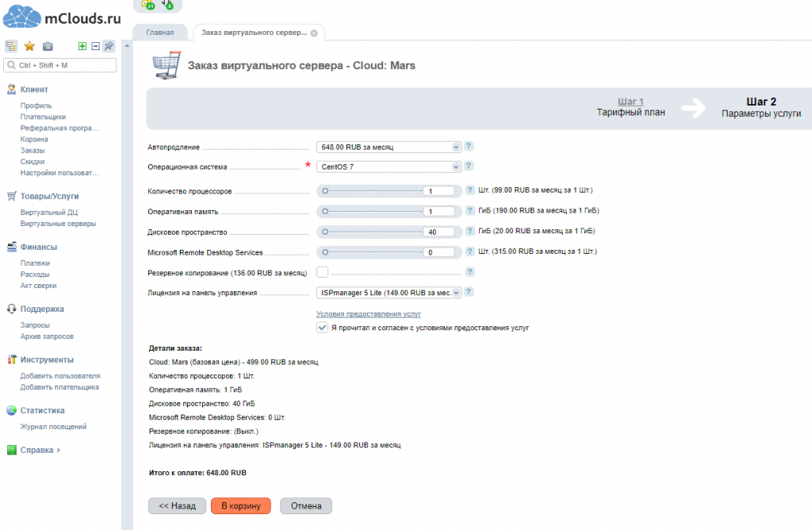Click help icon for Количество процессоров
This screenshot has width=812, height=530.
(x=469, y=190)
